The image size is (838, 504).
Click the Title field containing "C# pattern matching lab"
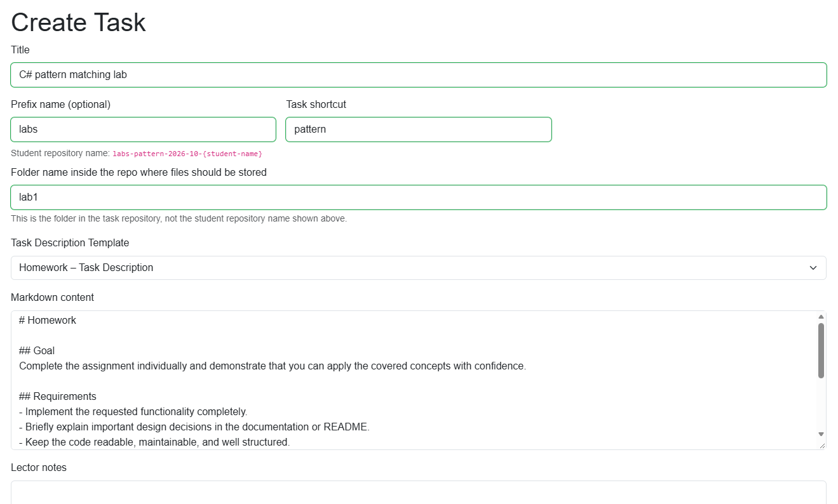(418, 75)
